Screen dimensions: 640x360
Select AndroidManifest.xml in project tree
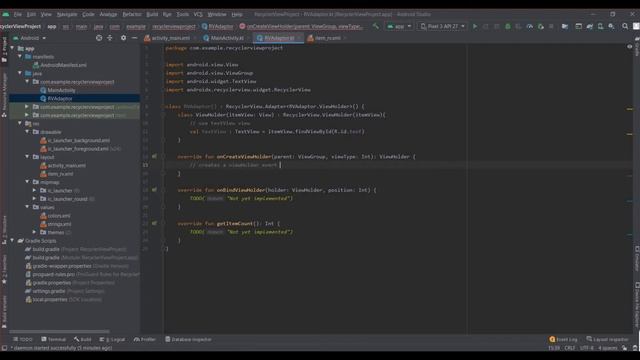(x=63, y=65)
